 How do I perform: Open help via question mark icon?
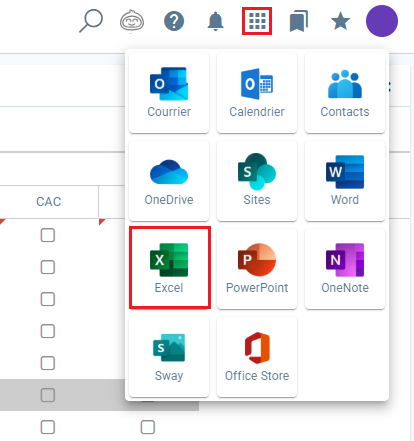[174, 21]
